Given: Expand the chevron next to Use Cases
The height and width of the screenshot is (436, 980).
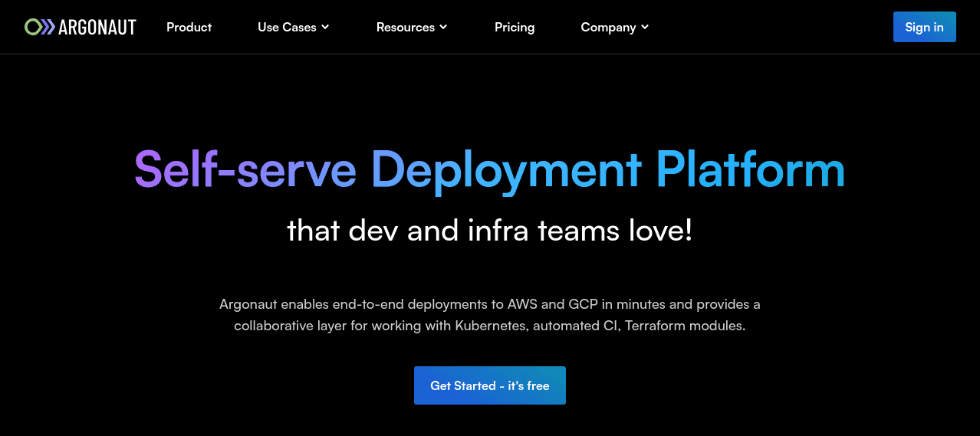Looking at the screenshot, I should tap(325, 27).
